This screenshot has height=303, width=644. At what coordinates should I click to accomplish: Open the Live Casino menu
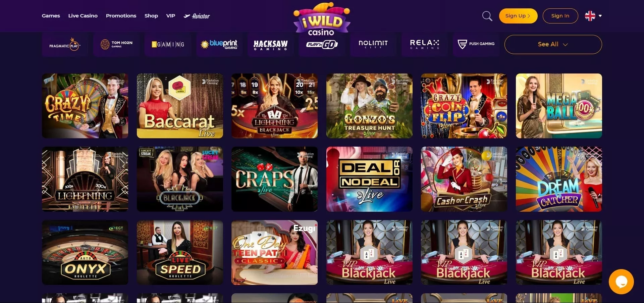click(x=83, y=16)
